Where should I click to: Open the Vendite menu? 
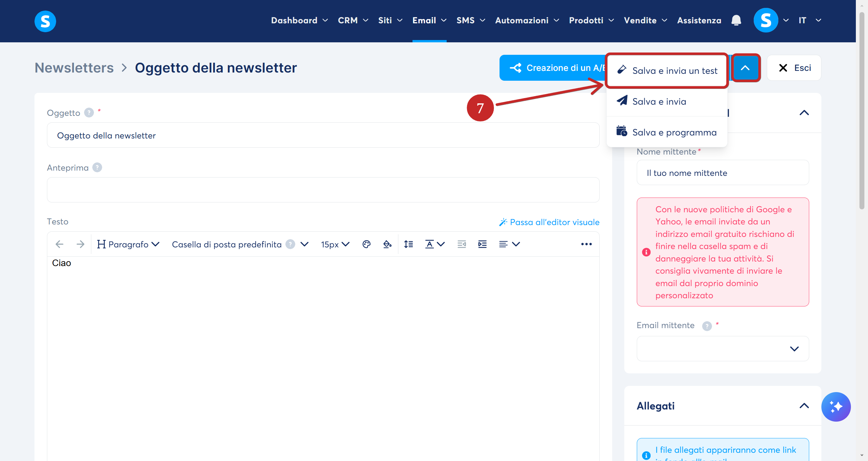tap(645, 21)
